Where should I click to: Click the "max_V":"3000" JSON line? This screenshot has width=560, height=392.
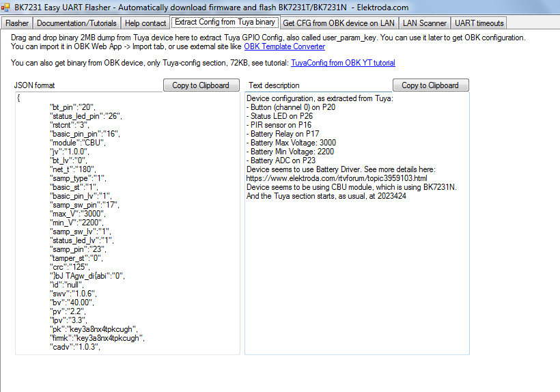tap(77, 214)
